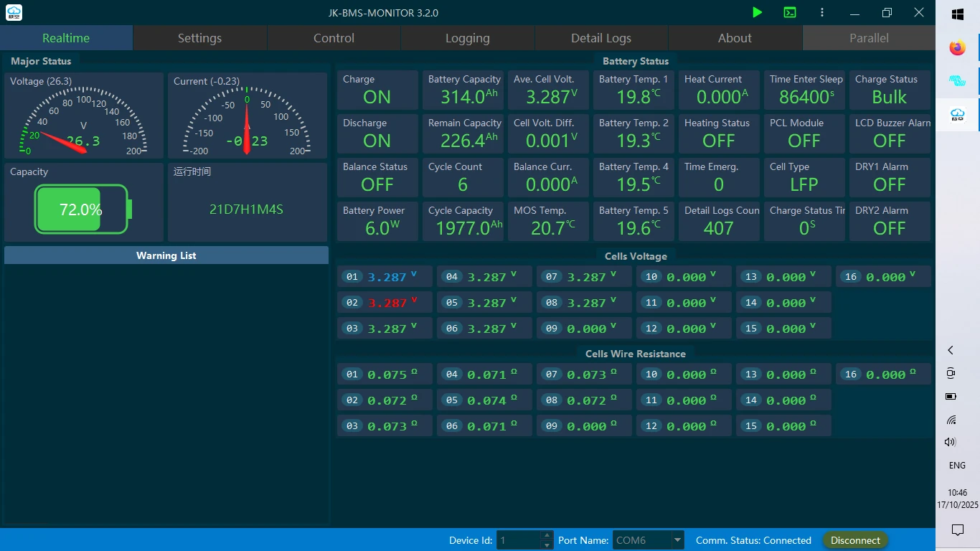Open the Settings tab

tap(200, 38)
